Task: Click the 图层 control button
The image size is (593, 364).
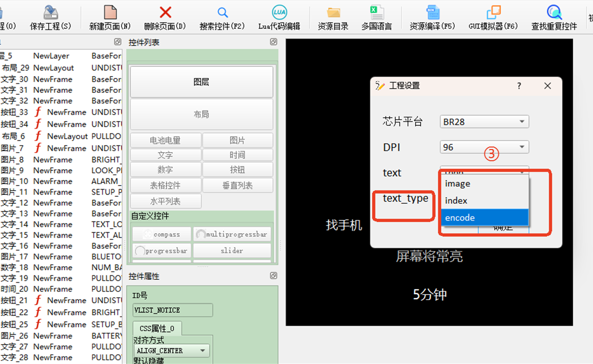Action: pos(202,82)
